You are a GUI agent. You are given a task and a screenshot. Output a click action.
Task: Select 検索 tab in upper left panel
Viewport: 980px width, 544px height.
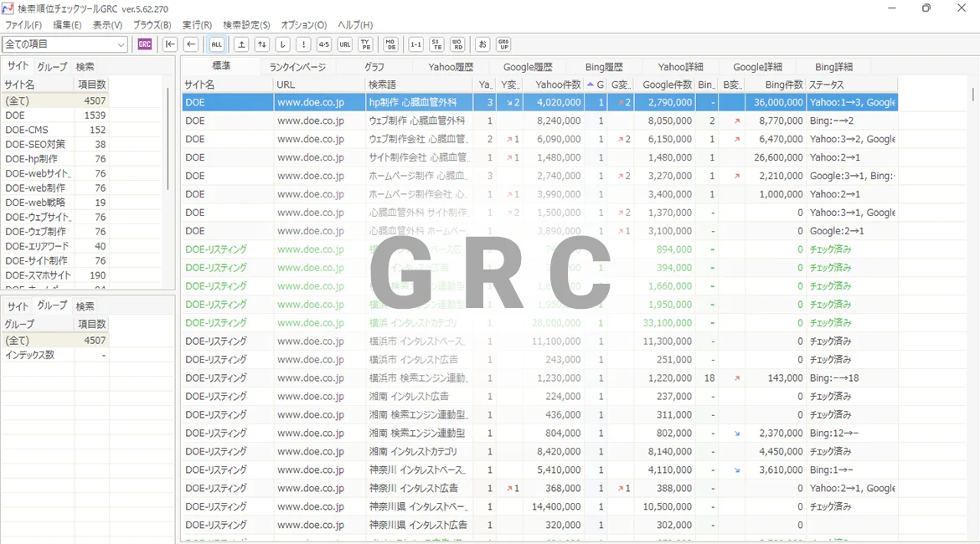coord(85,67)
